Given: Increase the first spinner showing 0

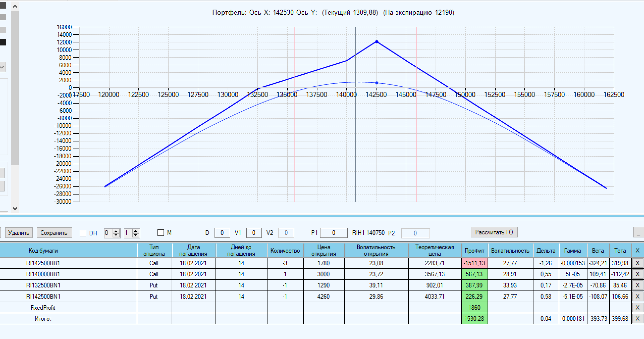Looking at the screenshot, I should click(x=116, y=231).
